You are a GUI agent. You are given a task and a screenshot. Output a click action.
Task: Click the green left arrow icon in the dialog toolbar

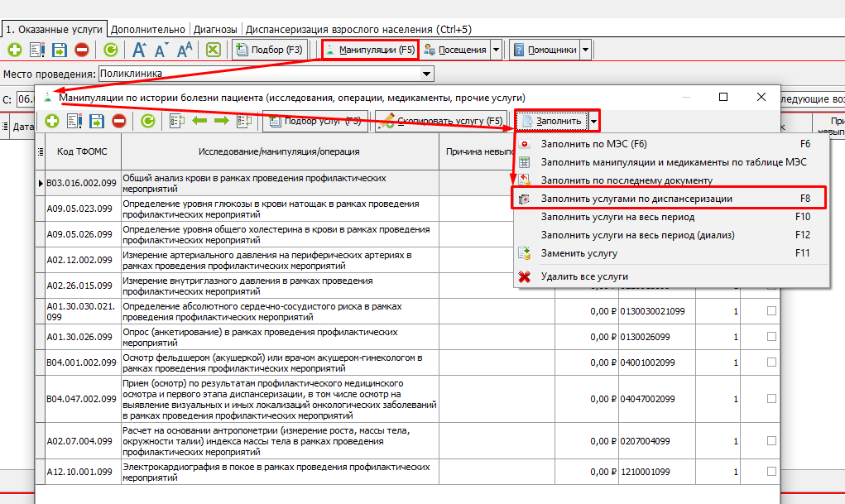point(199,122)
